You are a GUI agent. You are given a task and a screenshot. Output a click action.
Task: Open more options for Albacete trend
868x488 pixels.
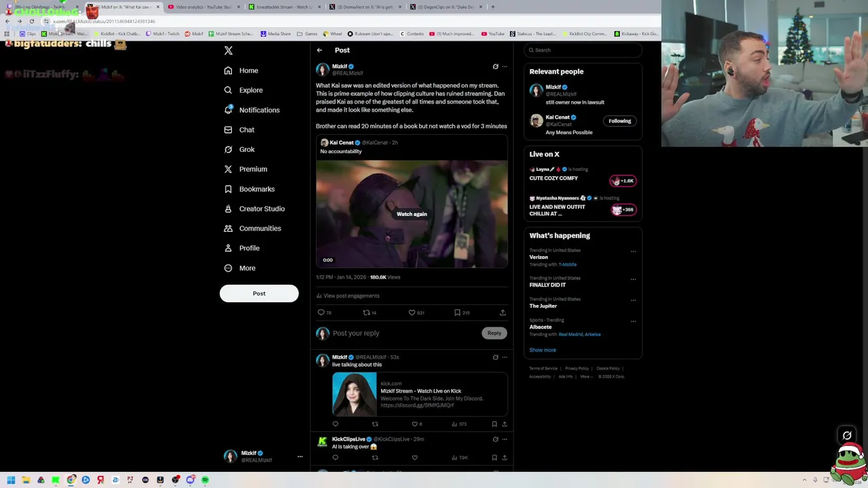click(x=633, y=321)
